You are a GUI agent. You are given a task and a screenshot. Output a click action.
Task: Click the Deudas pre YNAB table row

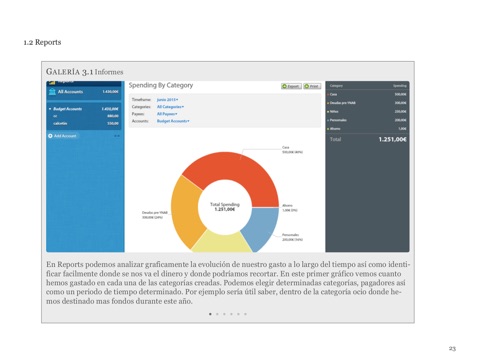[x=367, y=103]
